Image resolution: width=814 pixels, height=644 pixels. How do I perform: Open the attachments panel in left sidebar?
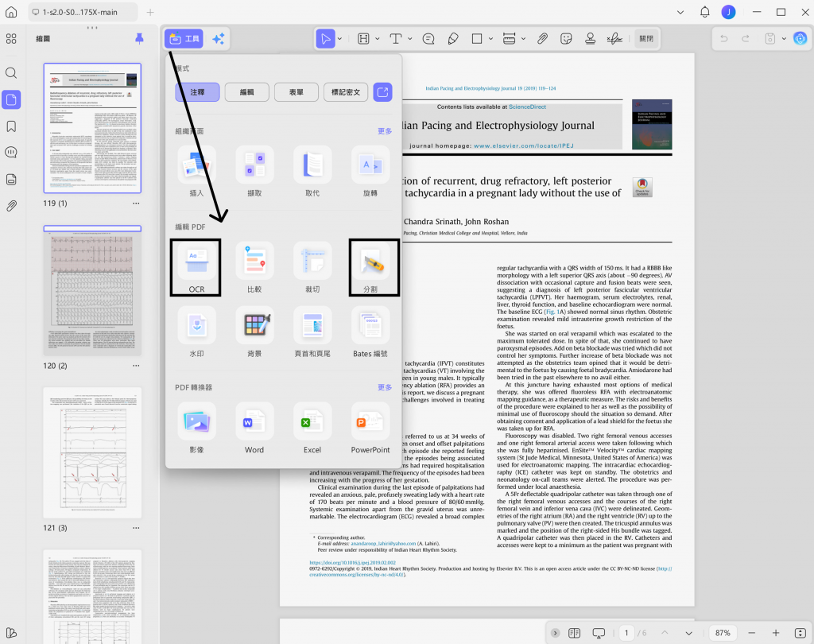[x=11, y=206]
